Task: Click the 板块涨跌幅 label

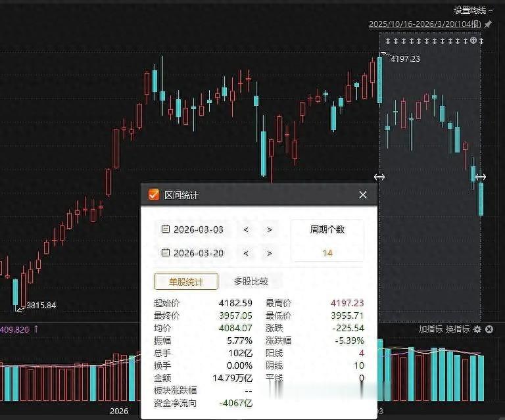Action: pyautogui.click(x=175, y=390)
